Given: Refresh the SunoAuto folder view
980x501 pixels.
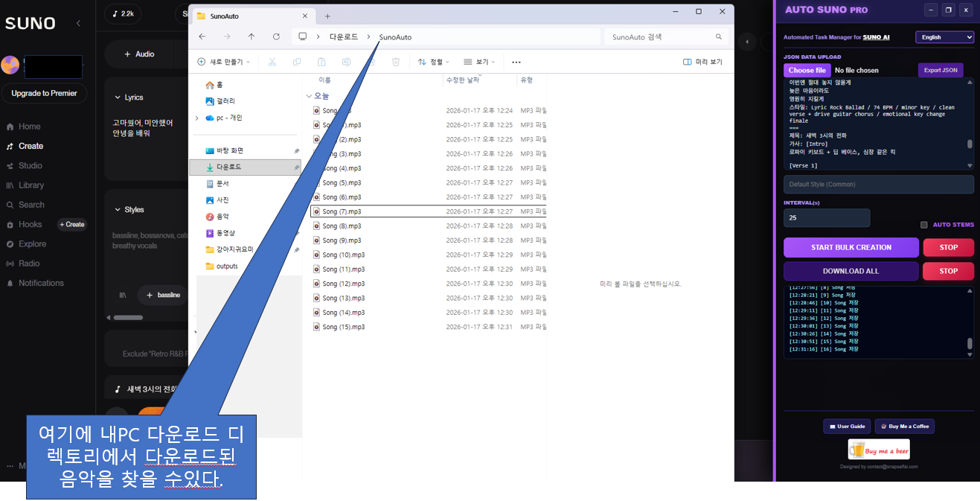Looking at the screenshot, I should tap(276, 36).
